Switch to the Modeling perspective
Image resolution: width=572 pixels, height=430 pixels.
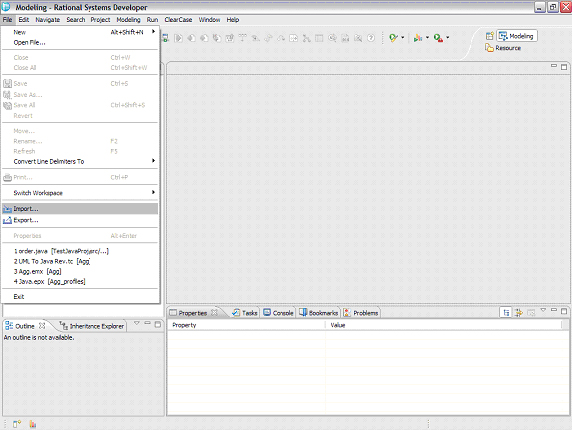click(517, 36)
